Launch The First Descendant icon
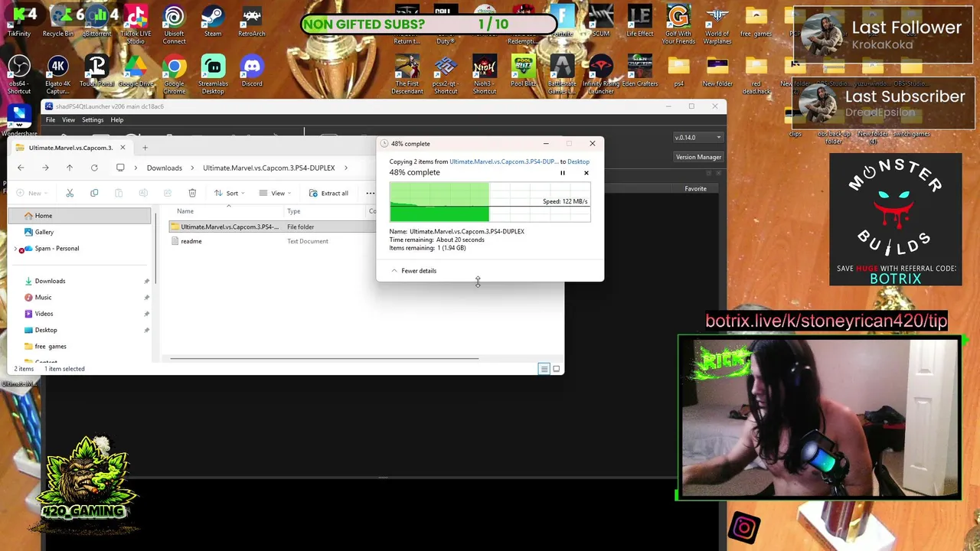Image resolution: width=980 pixels, height=551 pixels. point(407,74)
